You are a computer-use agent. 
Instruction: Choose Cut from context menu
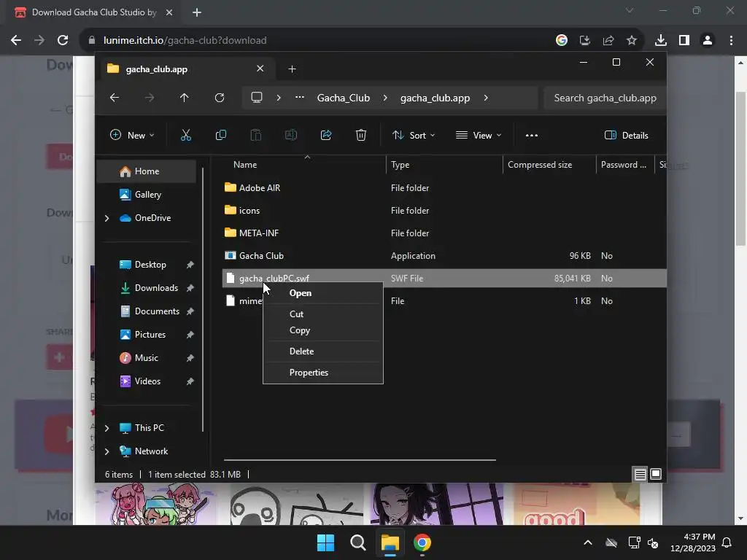click(x=323, y=314)
